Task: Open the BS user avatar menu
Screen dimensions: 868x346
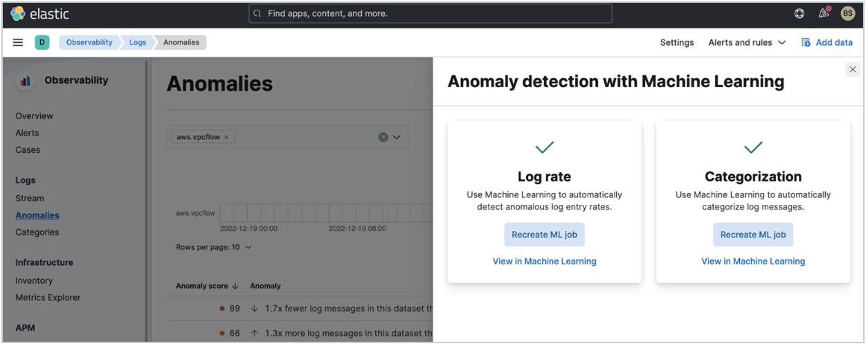Action: [847, 13]
